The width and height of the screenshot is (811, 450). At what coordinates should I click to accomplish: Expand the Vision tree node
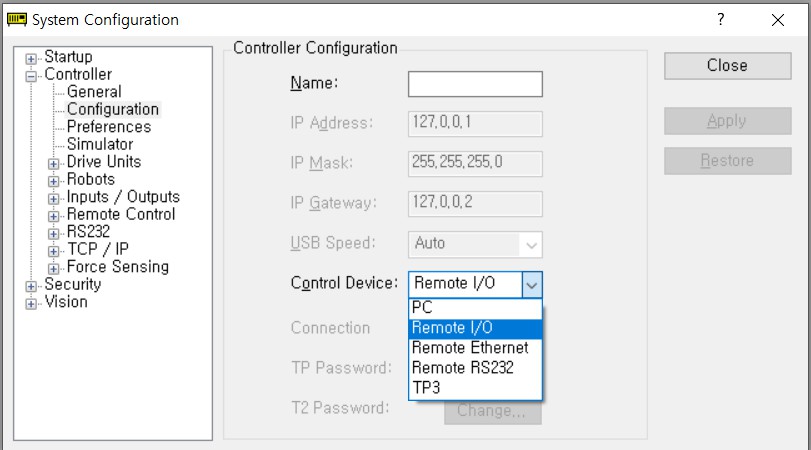(31, 304)
